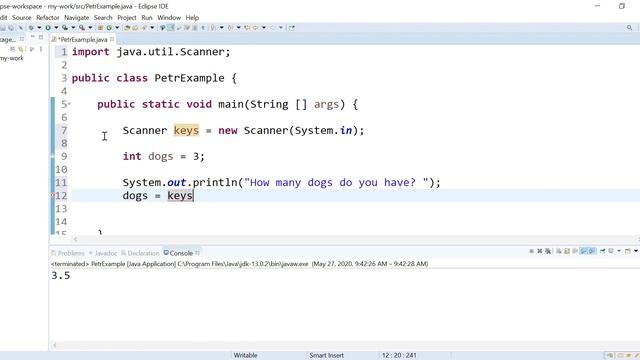
Task: Toggle Scroll Lock in Console toolbar
Action: pyautogui.click(x=567, y=251)
